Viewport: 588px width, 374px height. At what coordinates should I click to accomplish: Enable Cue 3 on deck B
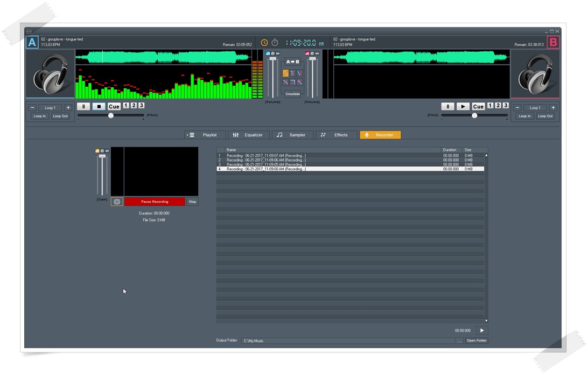pyautogui.click(x=506, y=106)
